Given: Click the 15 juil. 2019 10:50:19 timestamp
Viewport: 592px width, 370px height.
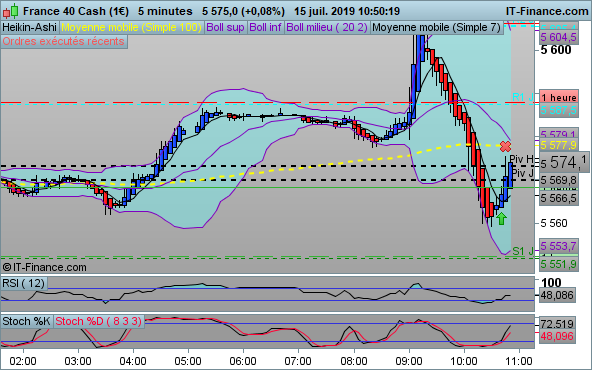Looking at the screenshot, I should [x=347, y=11].
